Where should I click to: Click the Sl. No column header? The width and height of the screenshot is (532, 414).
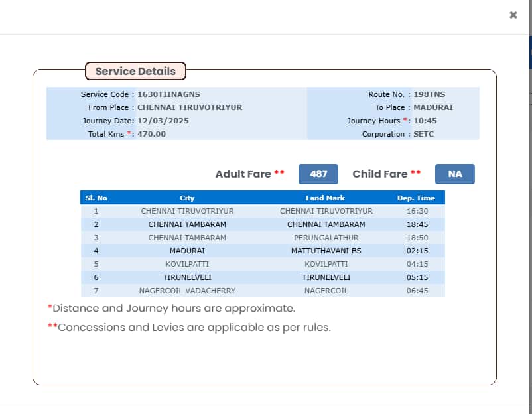(x=96, y=198)
